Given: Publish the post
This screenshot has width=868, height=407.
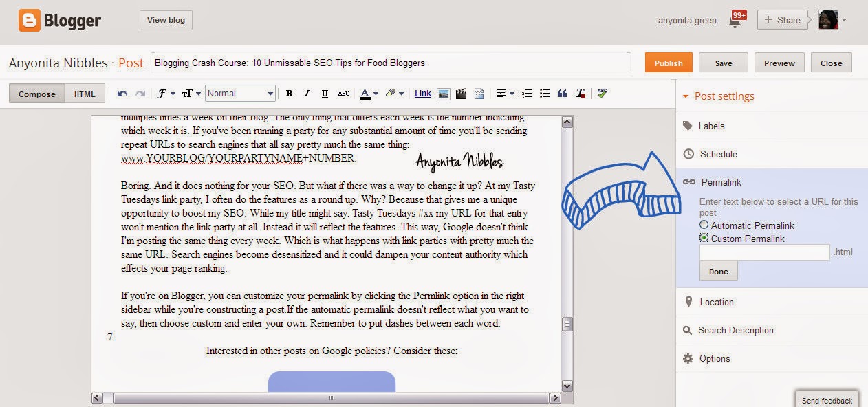Looking at the screenshot, I should [x=669, y=63].
